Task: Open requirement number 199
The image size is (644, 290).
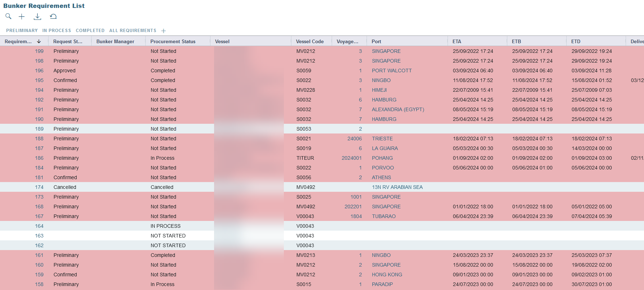Action: click(x=39, y=51)
